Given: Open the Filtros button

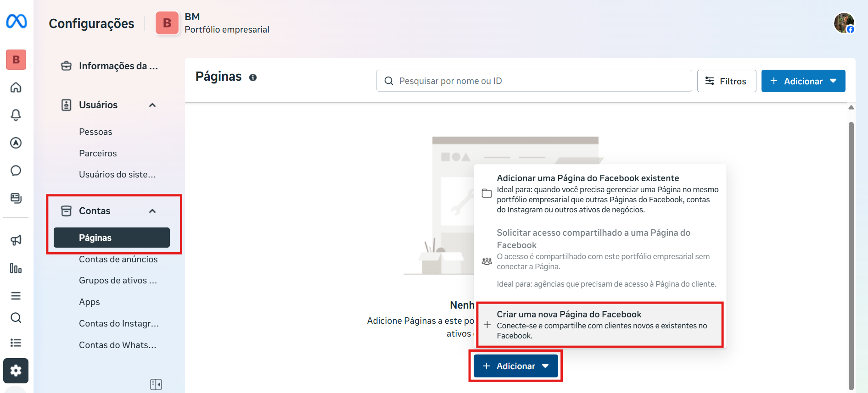Looking at the screenshot, I should click(x=727, y=81).
